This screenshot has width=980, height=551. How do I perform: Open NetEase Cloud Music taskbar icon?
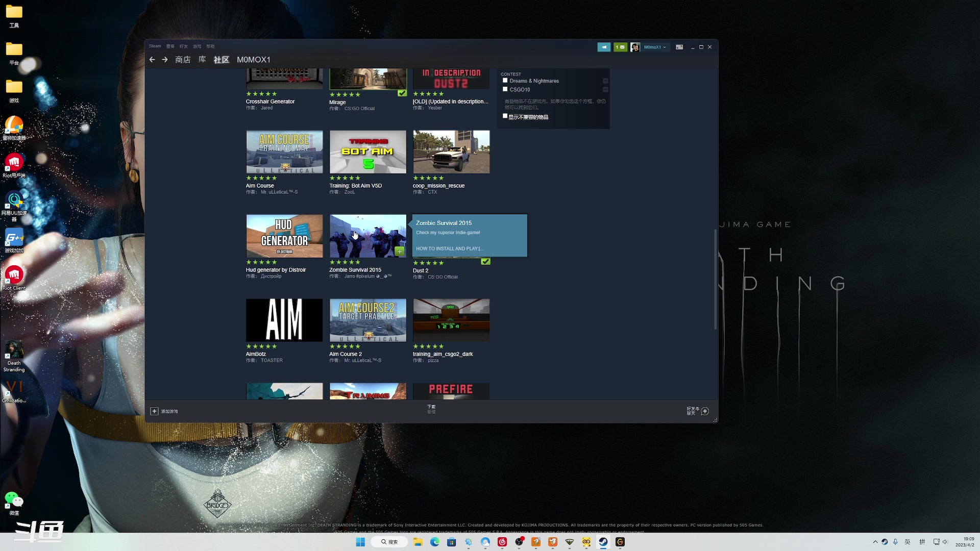click(502, 542)
